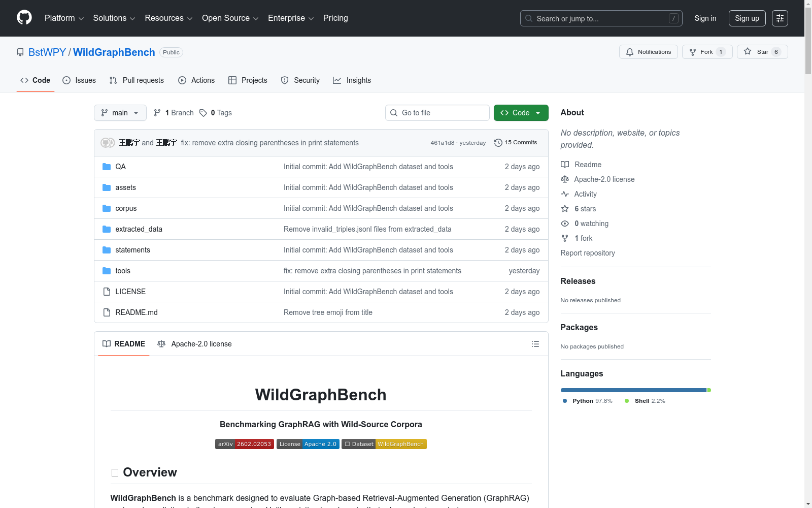The width and height of the screenshot is (812, 508).
Task: Focus the Search or jump to field
Action: click(x=601, y=18)
